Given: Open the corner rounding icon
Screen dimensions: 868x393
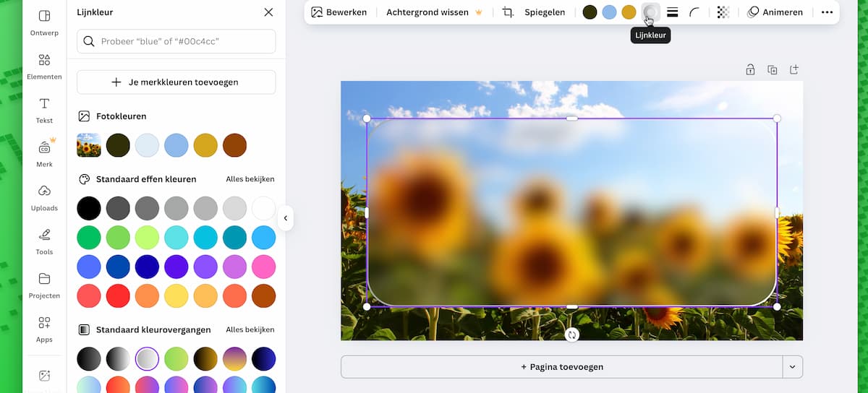Looking at the screenshot, I should (694, 12).
